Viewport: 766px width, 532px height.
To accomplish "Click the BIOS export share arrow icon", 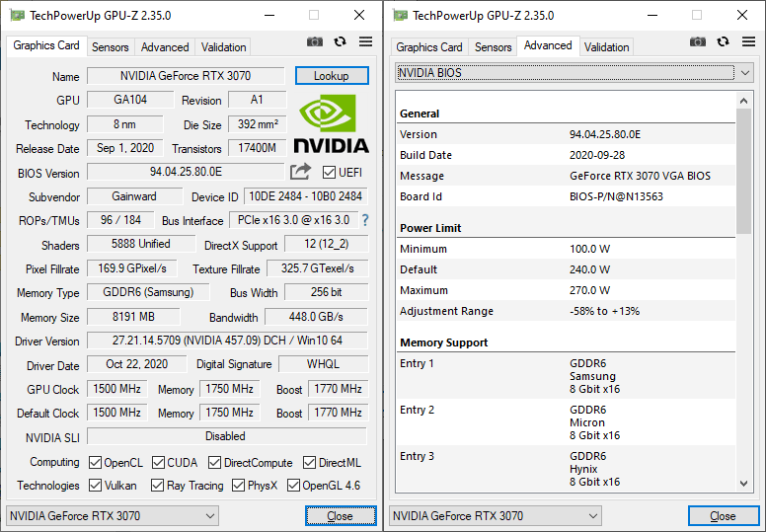I will 300,172.
